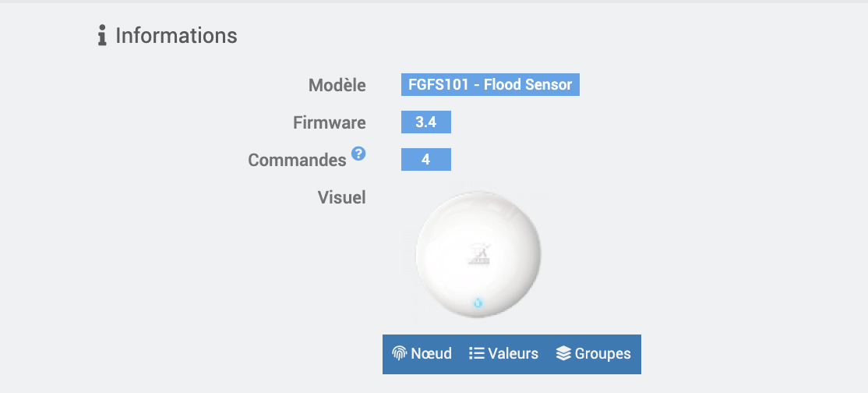Click the blue help question mark icon
Viewport: 868px width, 393px height.
tap(358, 153)
